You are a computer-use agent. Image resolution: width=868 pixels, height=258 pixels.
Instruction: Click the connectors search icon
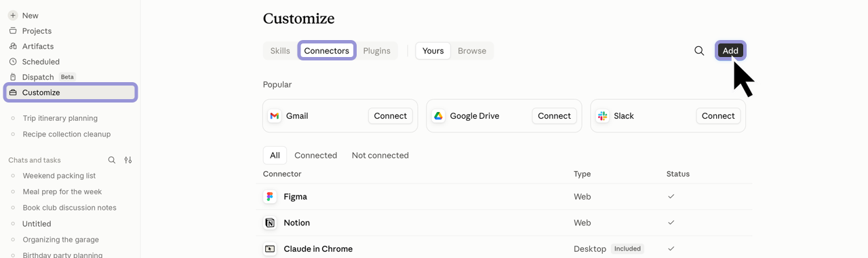(699, 51)
